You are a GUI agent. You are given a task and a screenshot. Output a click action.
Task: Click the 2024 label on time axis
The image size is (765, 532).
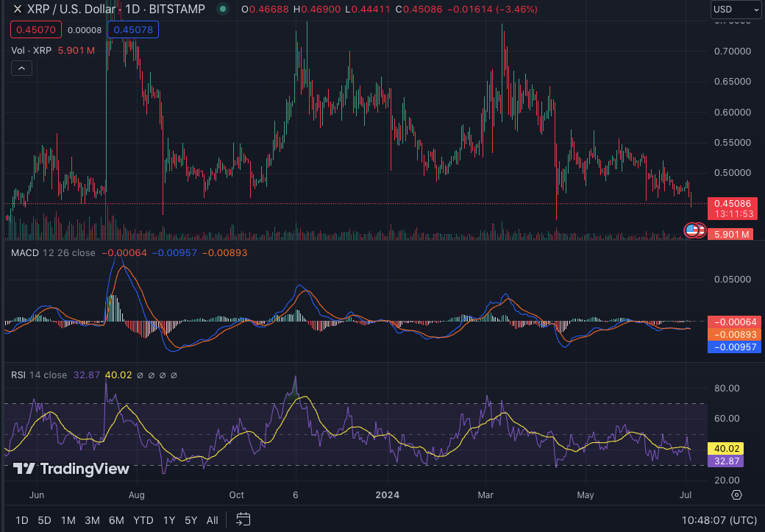coord(388,495)
